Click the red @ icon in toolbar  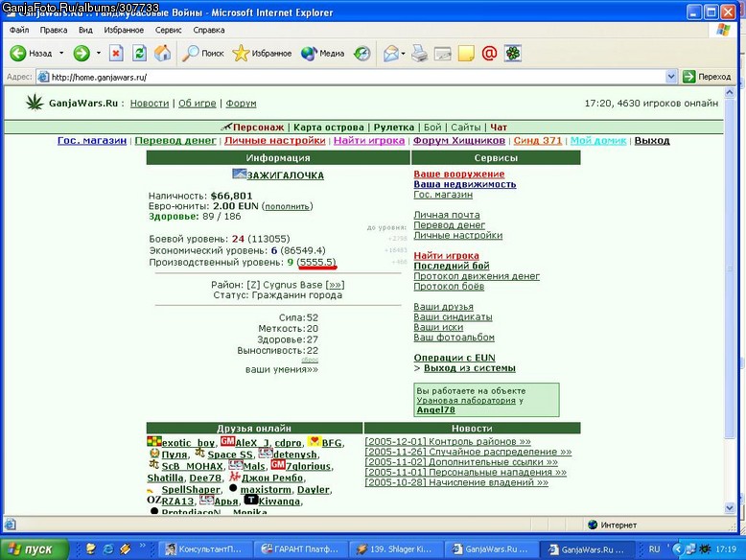(x=489, y=54)
